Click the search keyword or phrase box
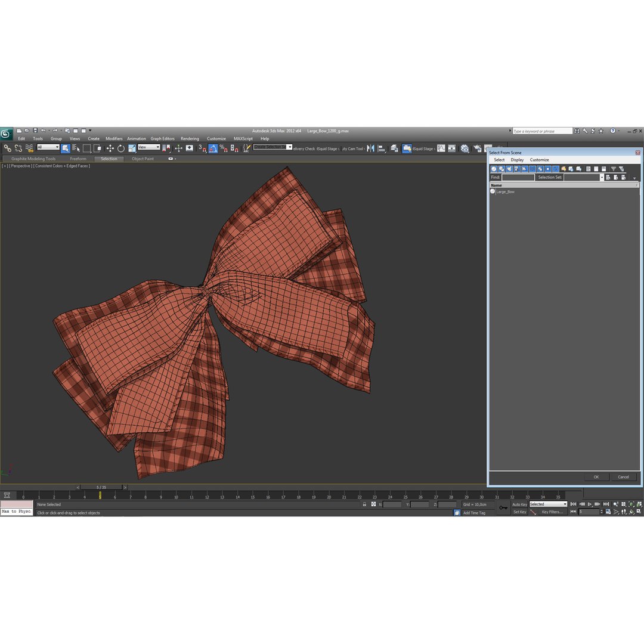Image resolution: width=644 pixels, height=644 pixels. 542,131
